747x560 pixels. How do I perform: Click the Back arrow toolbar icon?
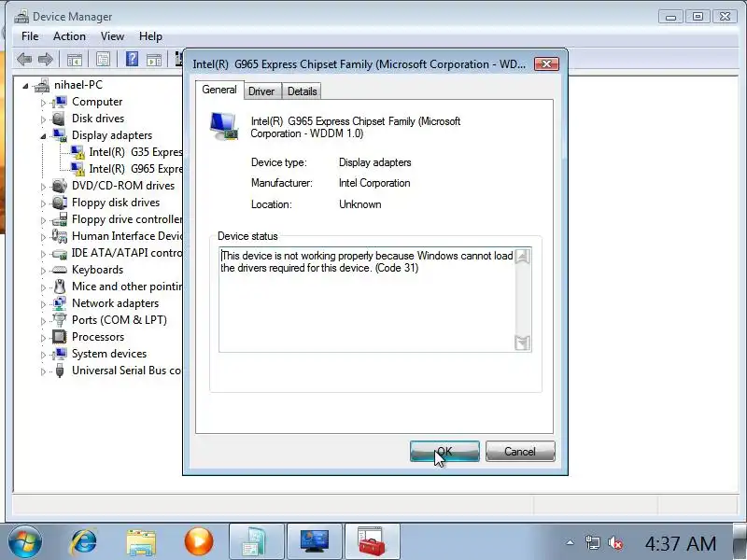click(x=24, y=60)
